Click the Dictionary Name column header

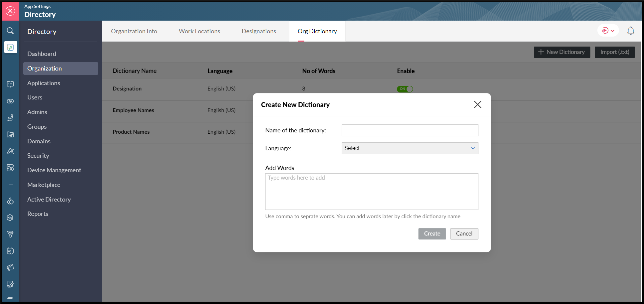tap(135, 71)
